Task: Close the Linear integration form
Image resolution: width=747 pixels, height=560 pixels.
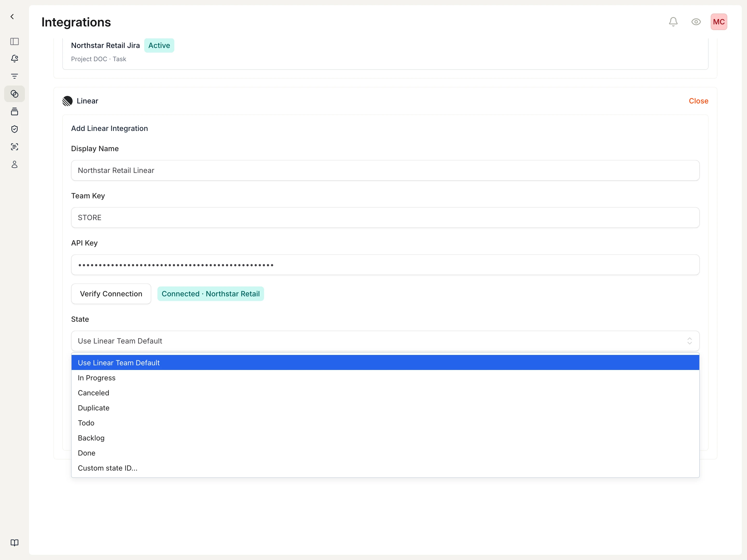Action: 698,101
